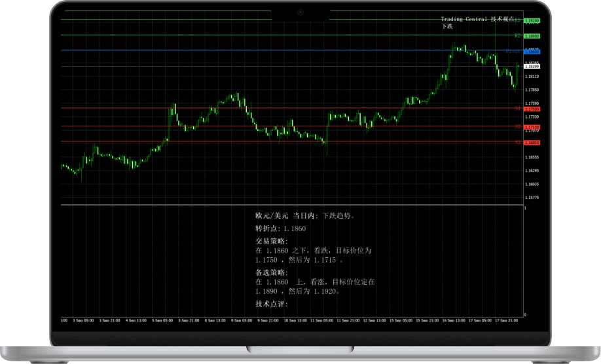This screenshot has width=601, height=364.
Task: Select the S3 support tag 1.16850
Action: coord(532,142)
